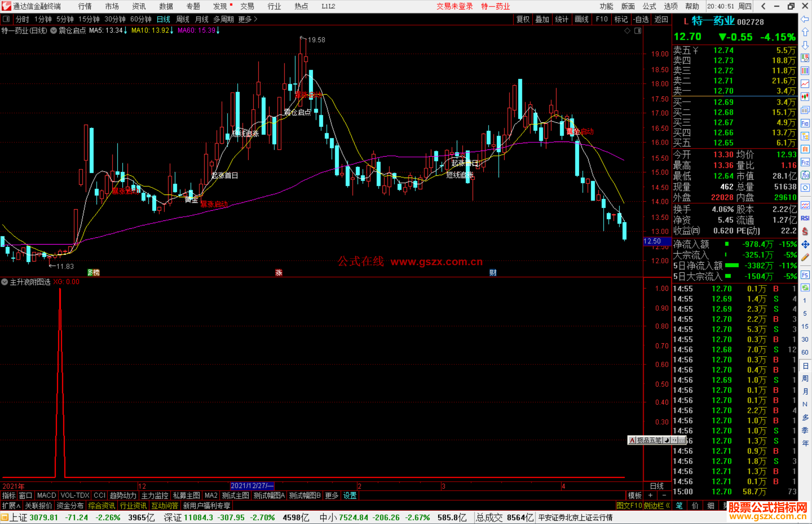Select the 资金分布 bottom tab
Screen dimensions: 812x524
coord(70,506)
